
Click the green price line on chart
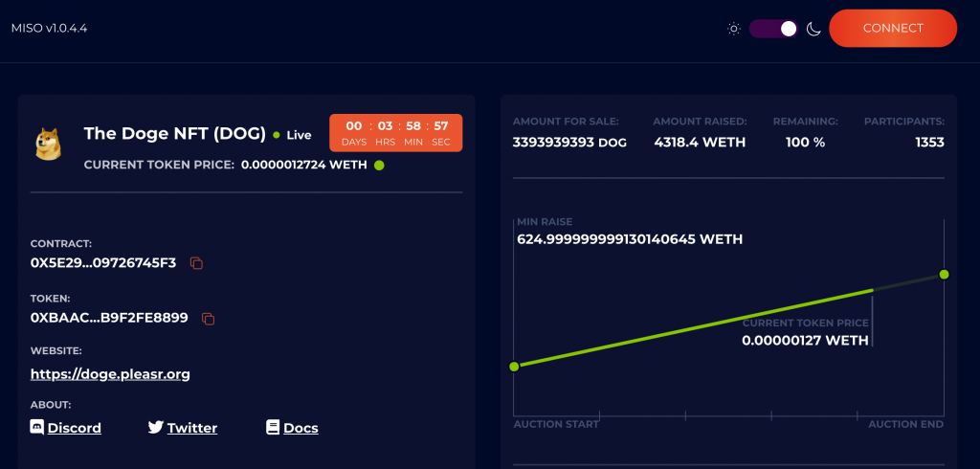pyautogui.click(x=694, y=328)
